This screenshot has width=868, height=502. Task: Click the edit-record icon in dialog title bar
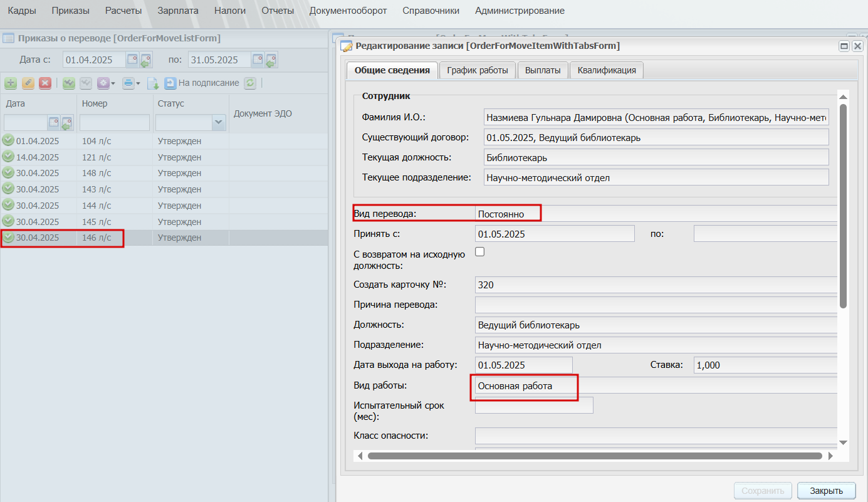coord(346,46)
